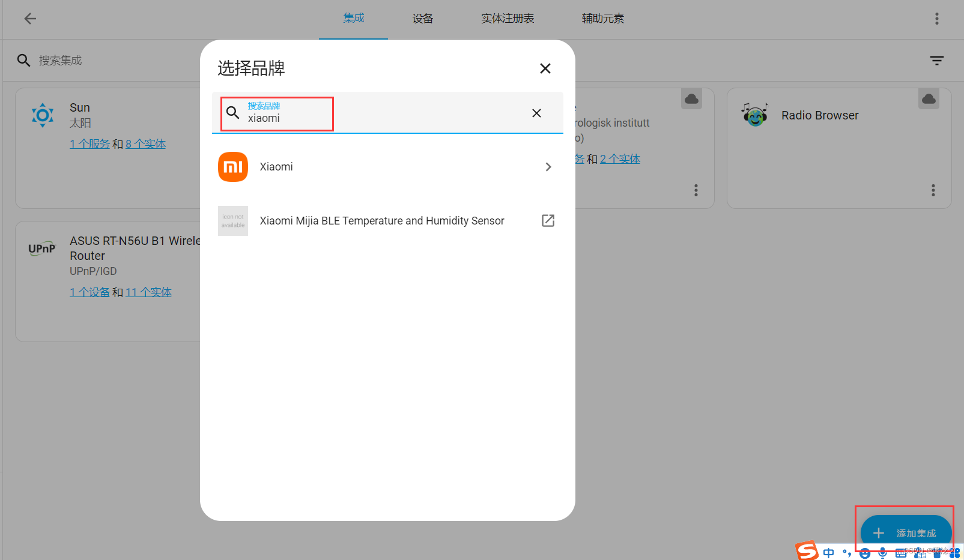Focus the 搜索品牌 search field

click(387, 113)
